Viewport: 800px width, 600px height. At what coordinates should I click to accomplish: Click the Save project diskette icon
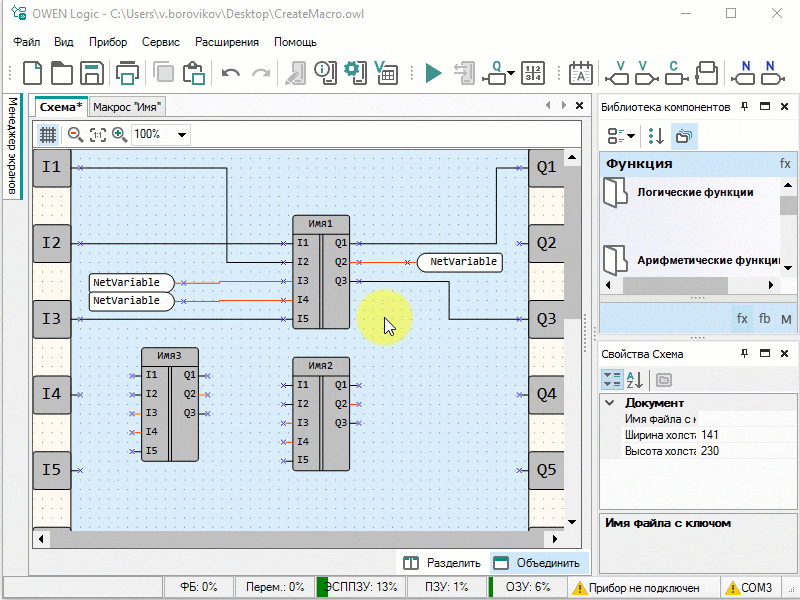92,73
